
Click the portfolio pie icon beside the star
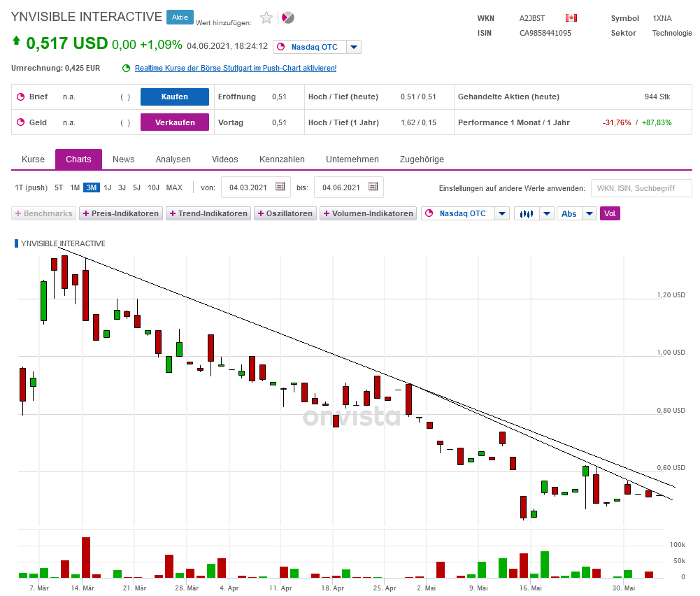[x=288, y=18]
